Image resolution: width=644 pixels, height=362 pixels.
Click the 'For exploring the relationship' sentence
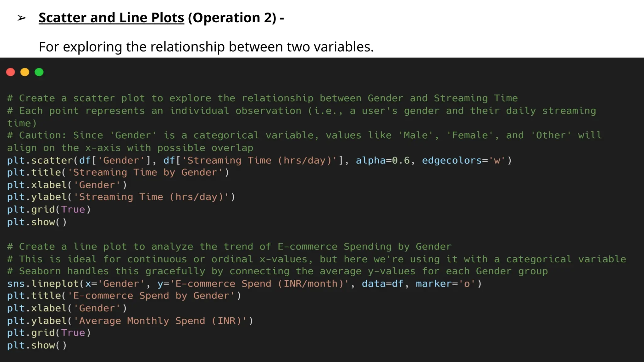point(206,47)
